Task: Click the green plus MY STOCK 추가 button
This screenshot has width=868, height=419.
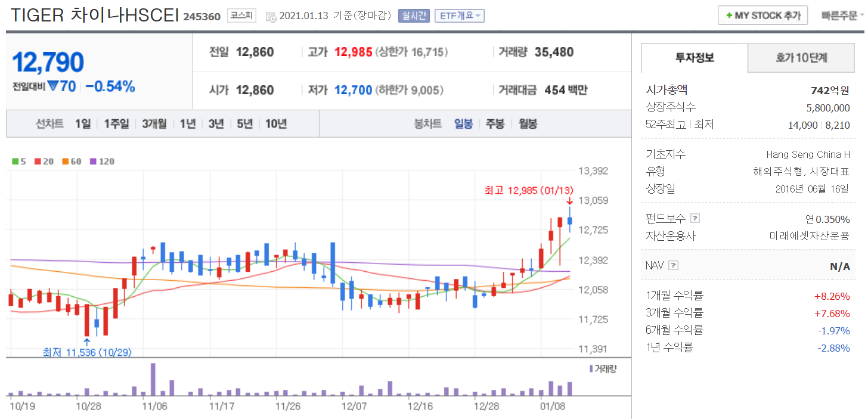Action: tap(762, 15)
